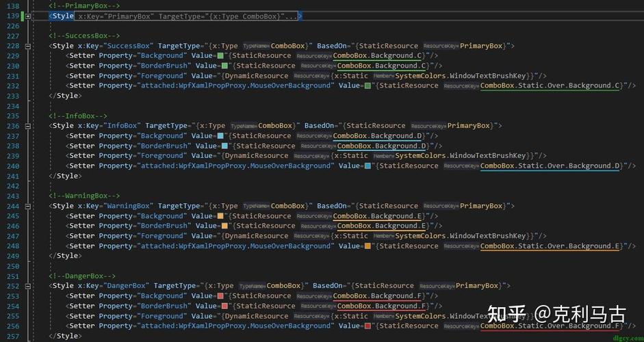Click blue Background color swatch on line 237
This screenshot has height=342, width=644.
tap(220, 136)
